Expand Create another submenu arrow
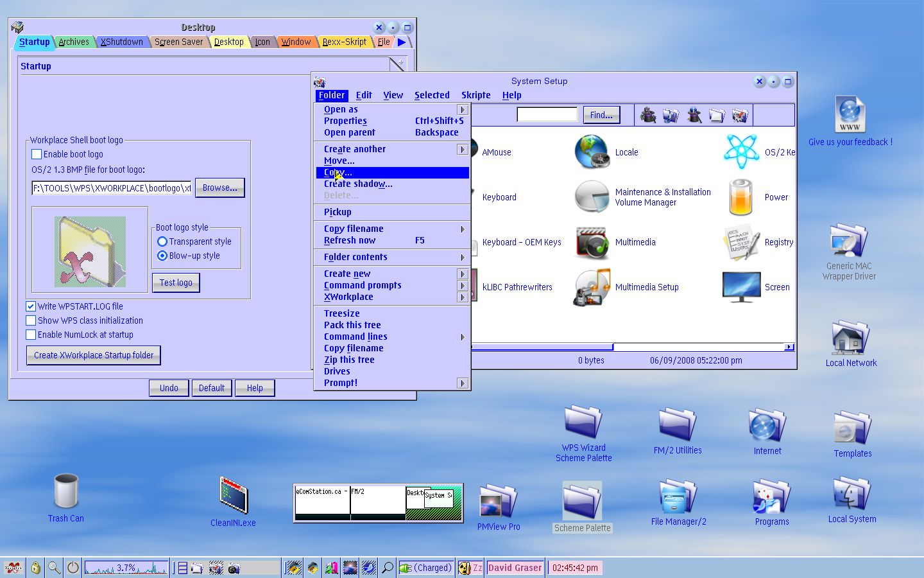 pos(462,149)
